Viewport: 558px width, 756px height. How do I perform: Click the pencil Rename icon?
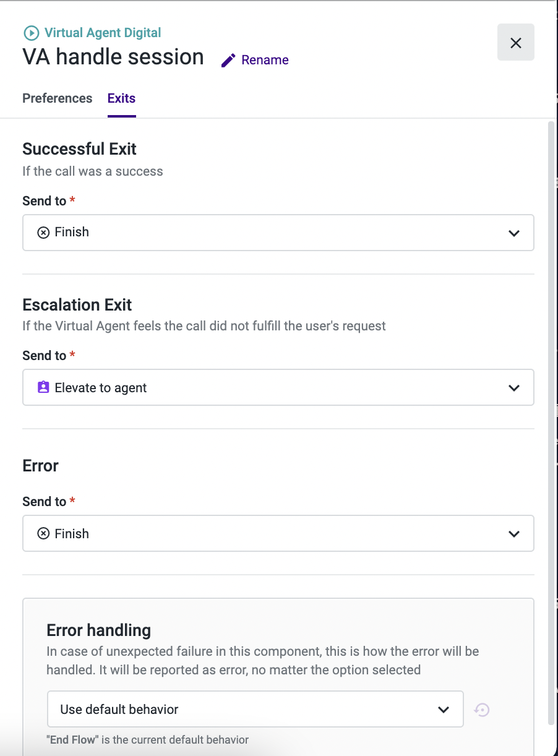pos(228,60)
